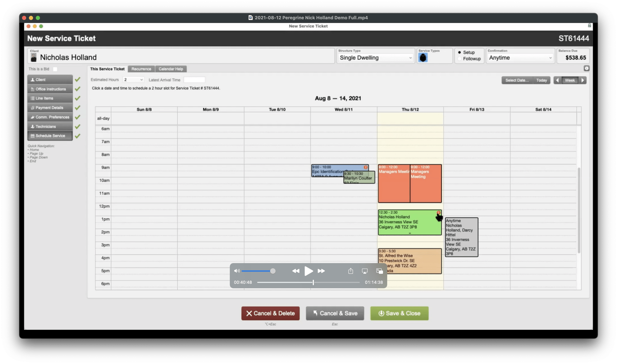
Task: Open Payment Details section
Action: pyautogui.click(x=50, y=108)
